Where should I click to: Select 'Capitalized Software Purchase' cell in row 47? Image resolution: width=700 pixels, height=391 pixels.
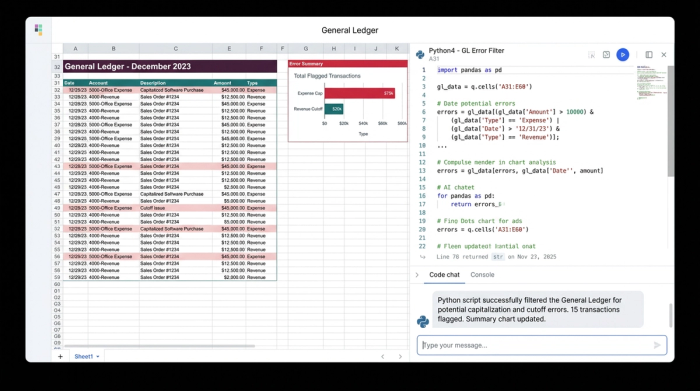tap(175, 194)
